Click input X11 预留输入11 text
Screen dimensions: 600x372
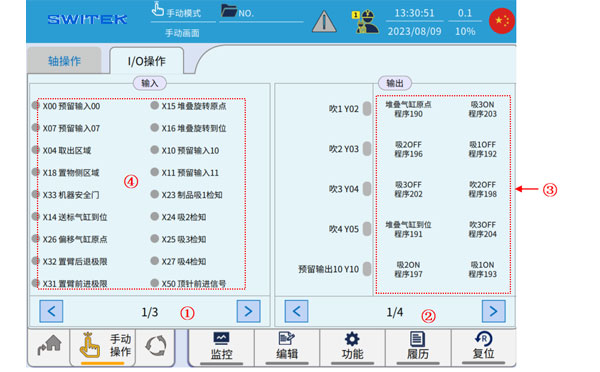coord(190,173)
